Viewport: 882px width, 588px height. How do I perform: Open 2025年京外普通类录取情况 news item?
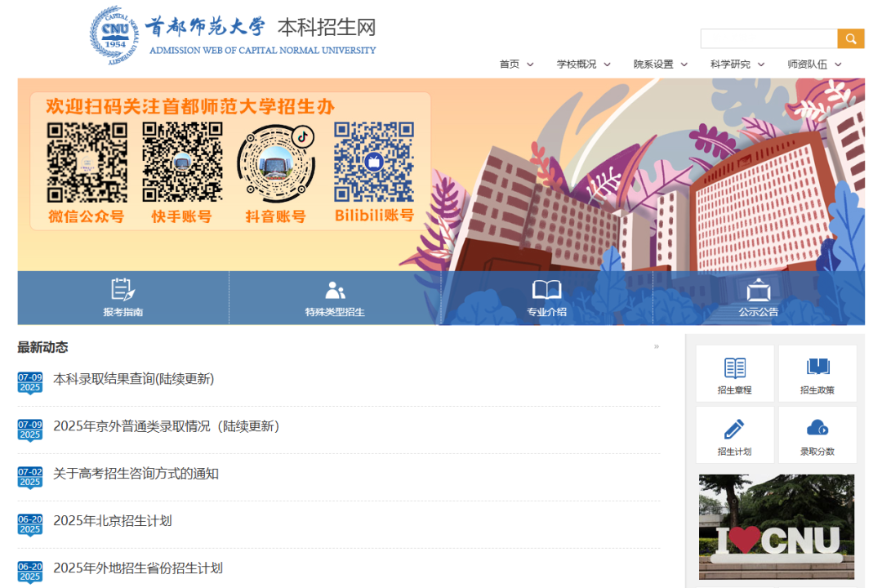(x=166, y=426)
